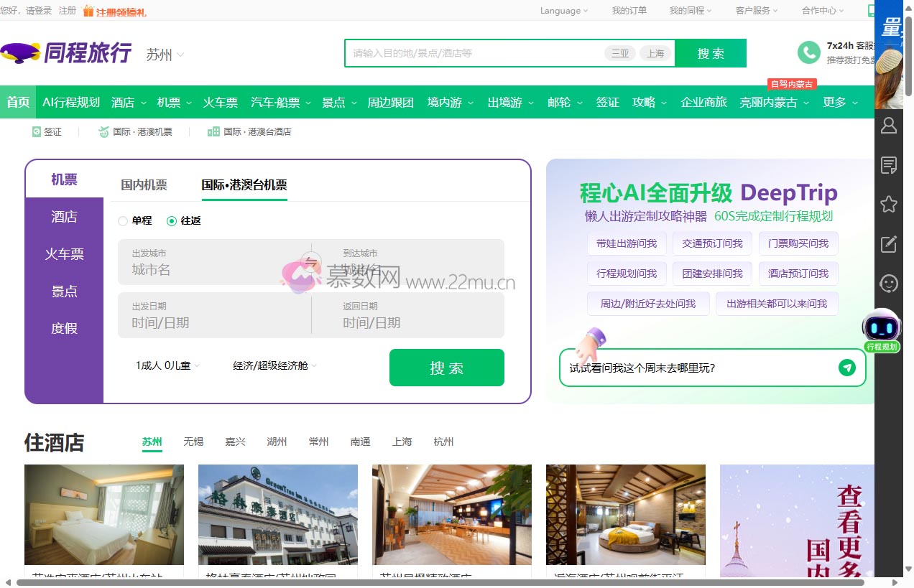Open the Language dropdown in top bar
Viewport: 914px width, 588px height.
click(563, 11)
